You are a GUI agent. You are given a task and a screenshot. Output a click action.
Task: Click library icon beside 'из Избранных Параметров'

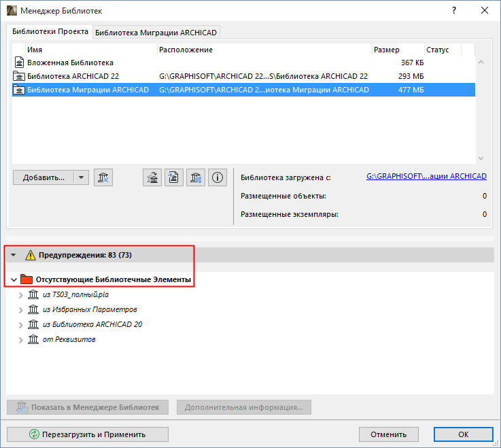coord(33,309)
